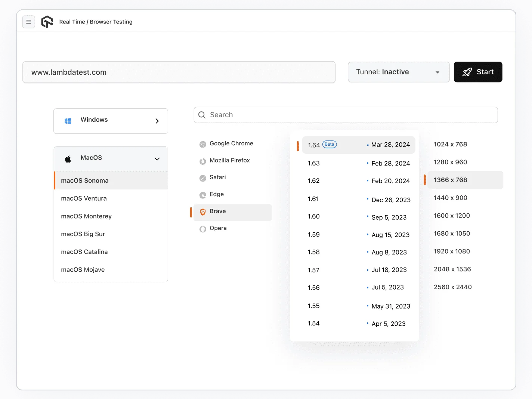Open the Tunnel: Inactive dropdown
Screen dimensions: 532x399
pos(398,72)
